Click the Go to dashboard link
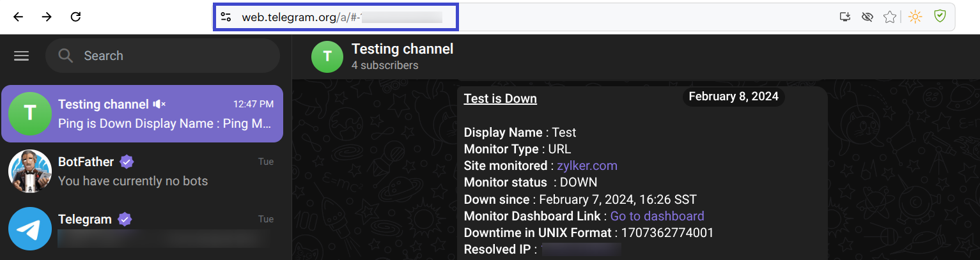Viewport: 980px width, 260px height. [x=657, y=217]
